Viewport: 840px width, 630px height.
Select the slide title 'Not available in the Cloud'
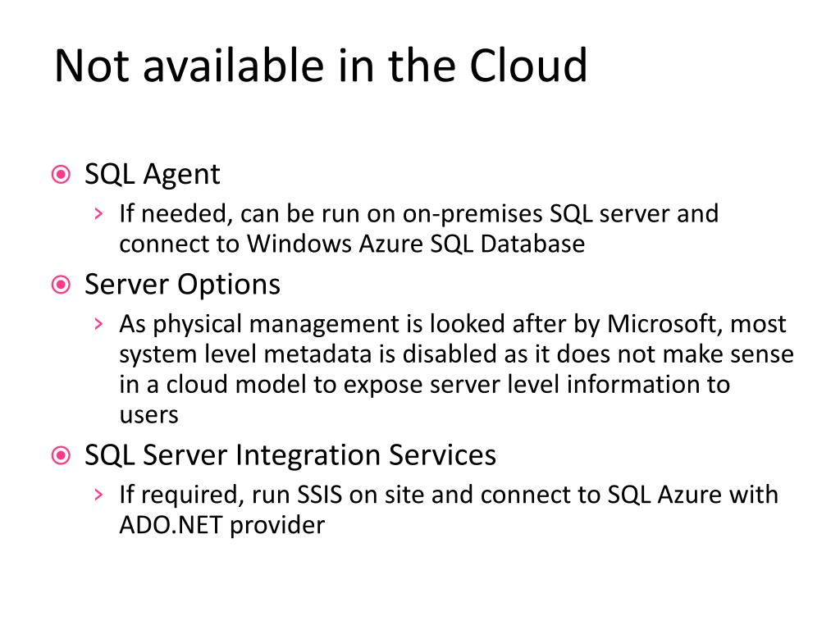point(321,66)
